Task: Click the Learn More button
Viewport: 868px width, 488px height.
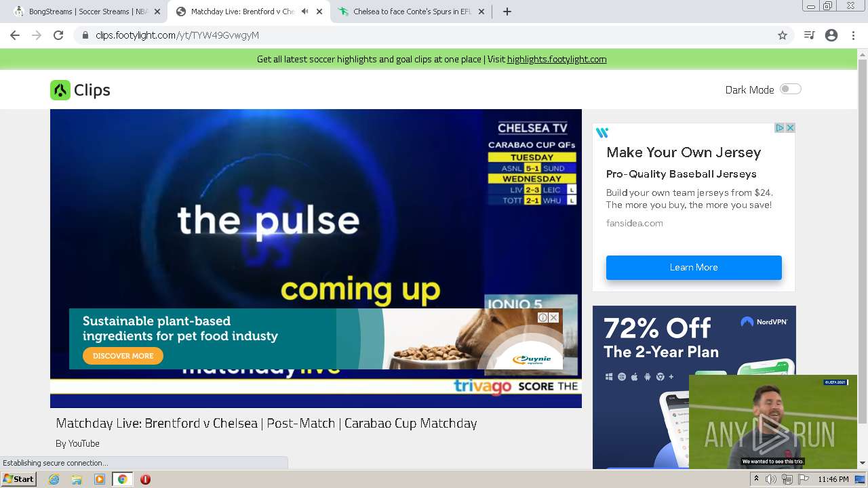Action: pyautogui.click(x=694, y=267)
